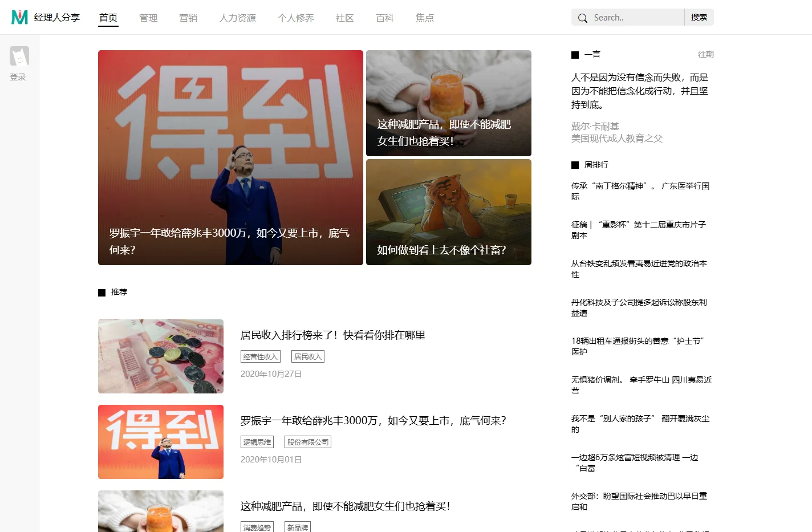Click the cat avatar login icon

(19, 56)
